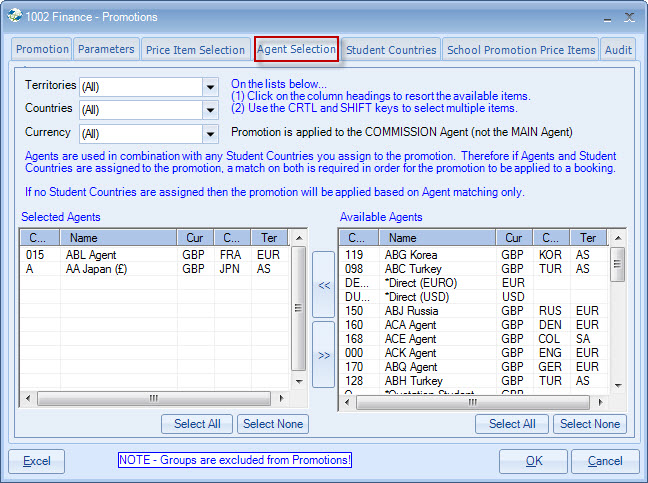Open the Price Item Selection tab
Viewport: 648px width, 483px height.
(x=195, y=49)
